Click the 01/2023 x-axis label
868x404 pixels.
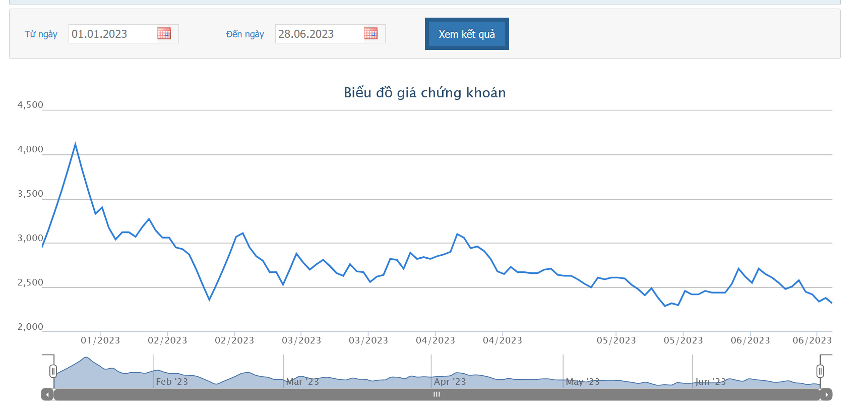(100, 340)
